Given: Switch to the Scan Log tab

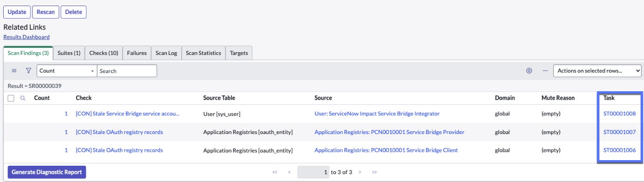Looking at the screenshot, I should (x=166, y=53).
